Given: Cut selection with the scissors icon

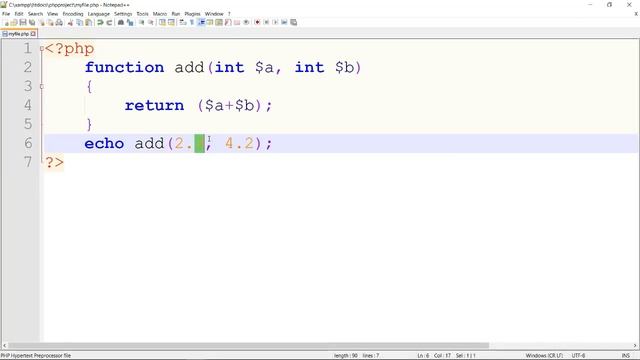Looking at the screenshot, I should pyautogui.click(x=70, y=22).
